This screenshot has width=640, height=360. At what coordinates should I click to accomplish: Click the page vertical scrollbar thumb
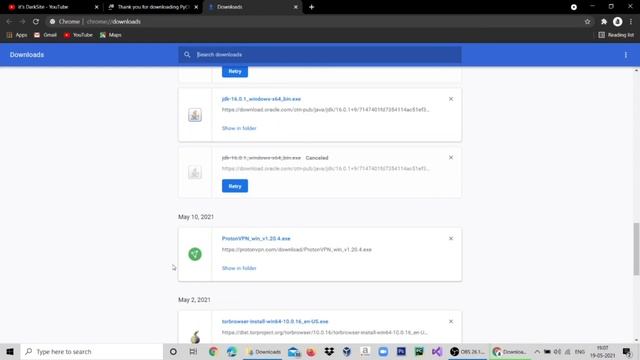pos(636,249)
